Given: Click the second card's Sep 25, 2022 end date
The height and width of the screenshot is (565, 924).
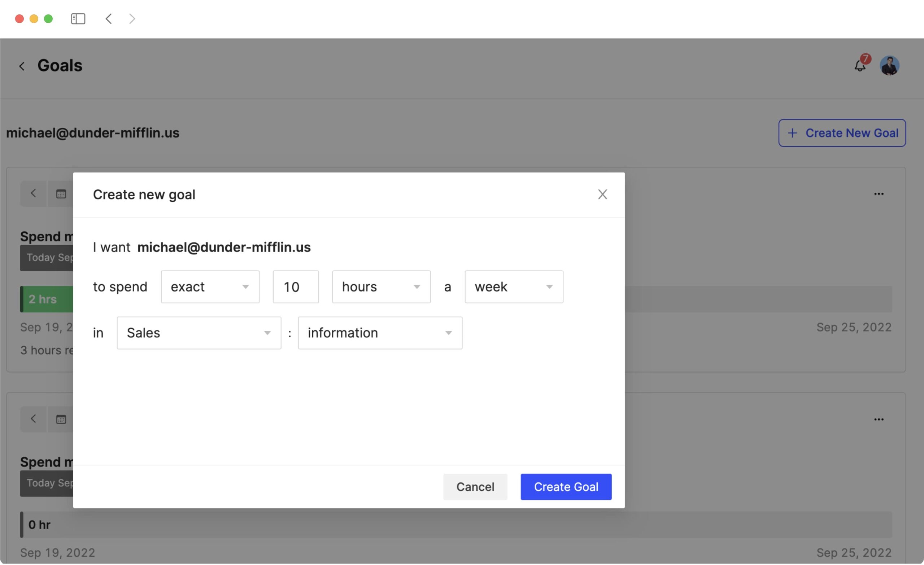Looking at the screenshot, I should 854,552.
